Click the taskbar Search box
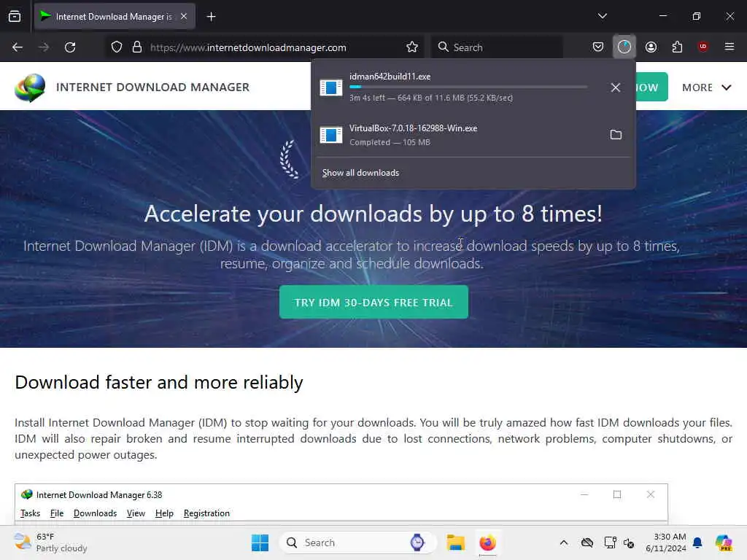 point(357,542)
